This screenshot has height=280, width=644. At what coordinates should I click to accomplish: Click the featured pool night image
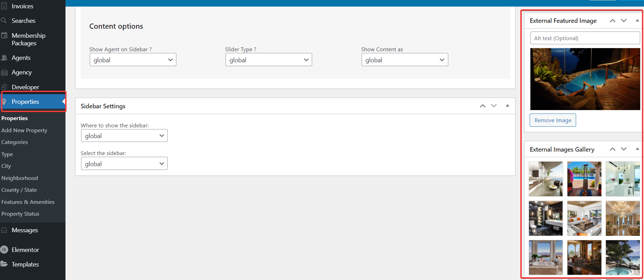tap(585, 79)
